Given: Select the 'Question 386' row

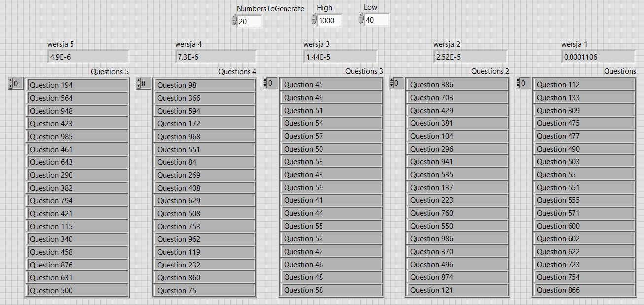Looking at the screenshot, I should 458,84.
